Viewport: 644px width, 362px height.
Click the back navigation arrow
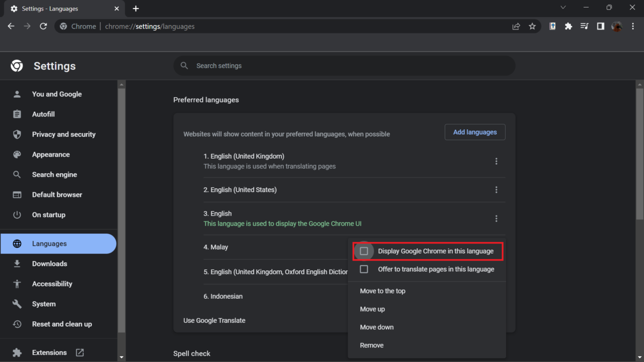pos(11,26)
